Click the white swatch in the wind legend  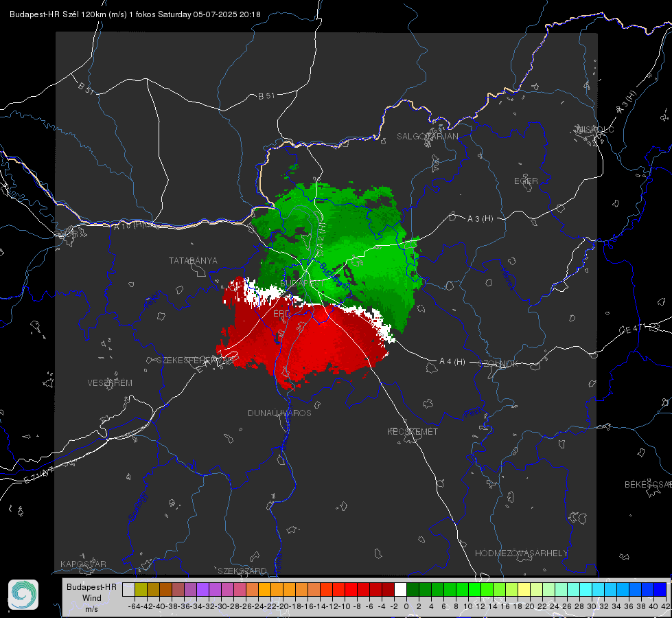(x=400, y=589)
